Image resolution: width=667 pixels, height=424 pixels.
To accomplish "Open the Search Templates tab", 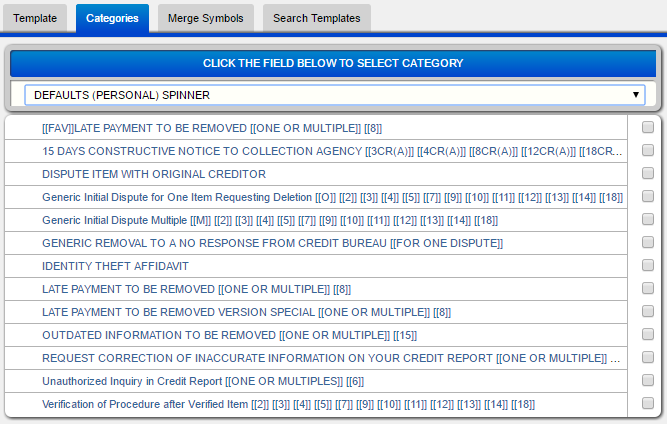I will point(317,18).
